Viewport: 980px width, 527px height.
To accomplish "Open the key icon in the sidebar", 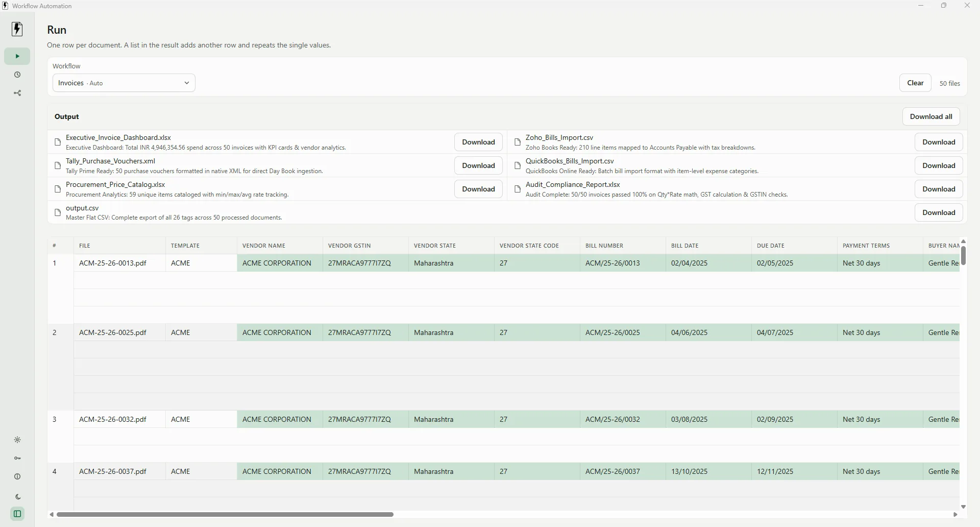I will [x=17, y=458].
